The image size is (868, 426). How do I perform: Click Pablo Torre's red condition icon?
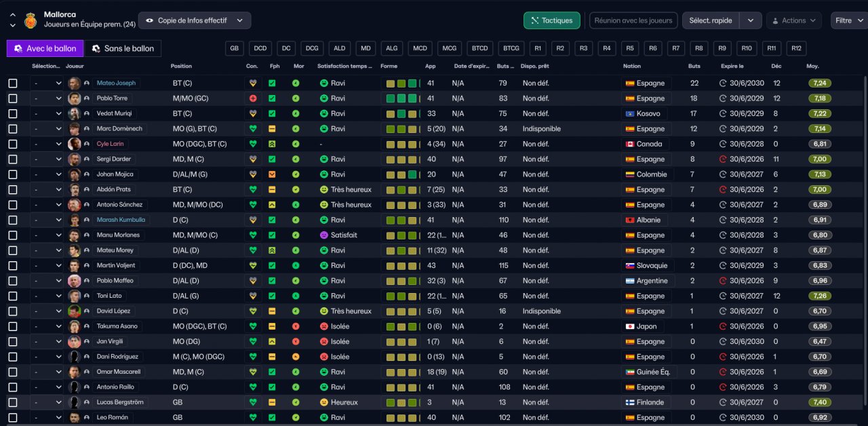pyautogui.click(x=253, y=98)
